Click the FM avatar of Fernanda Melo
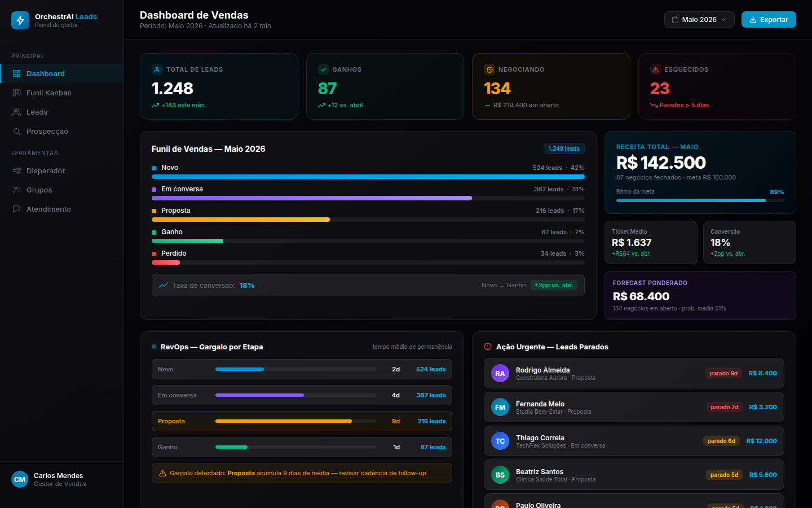Image resolution: width=812 pixels, height=508 pixels. (500, 408)
